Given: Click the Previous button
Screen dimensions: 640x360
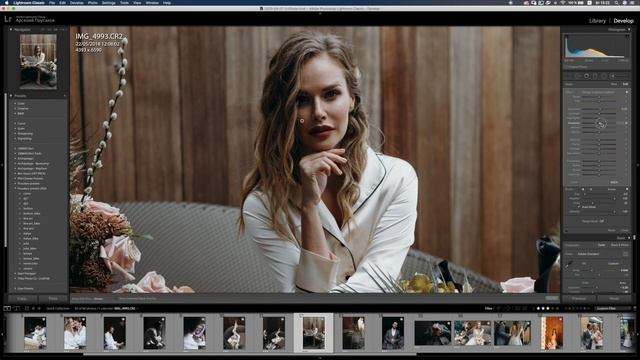Looking at the screenshot, I should [x=579, y=299].
